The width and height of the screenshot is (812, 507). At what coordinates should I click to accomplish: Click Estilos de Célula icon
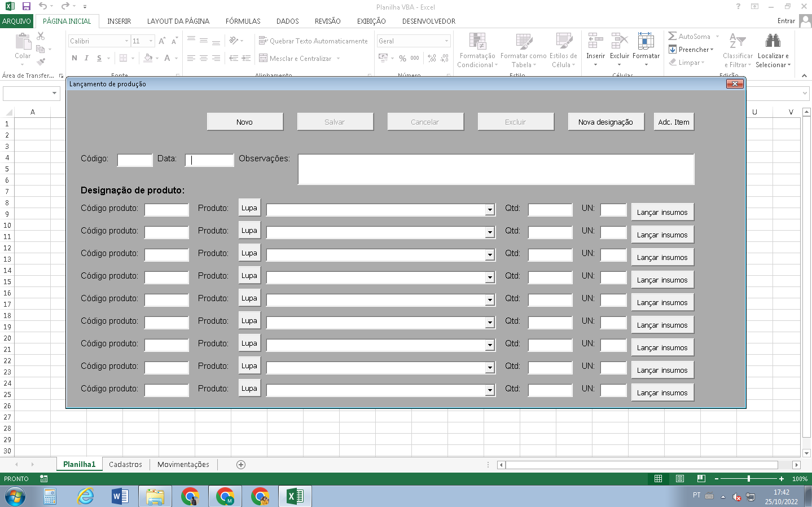(x=564, y=42)
